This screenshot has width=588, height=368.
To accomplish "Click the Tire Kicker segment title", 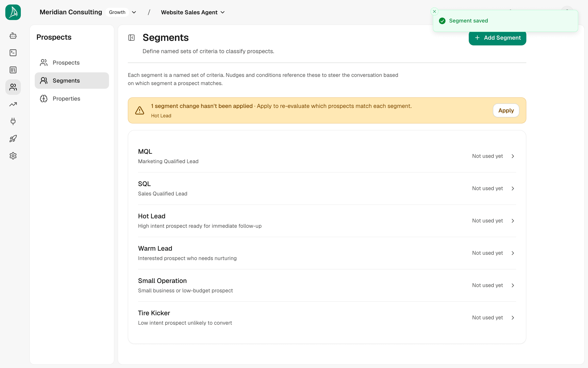I will [154, 313].
